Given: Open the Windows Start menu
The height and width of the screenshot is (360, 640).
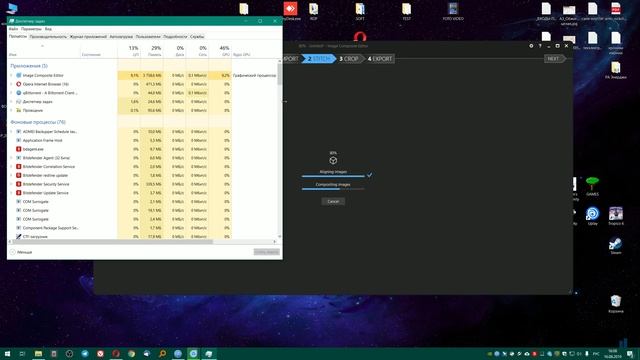Looking at the screenshot, I should pyautogui.click(x=7, y=353).
